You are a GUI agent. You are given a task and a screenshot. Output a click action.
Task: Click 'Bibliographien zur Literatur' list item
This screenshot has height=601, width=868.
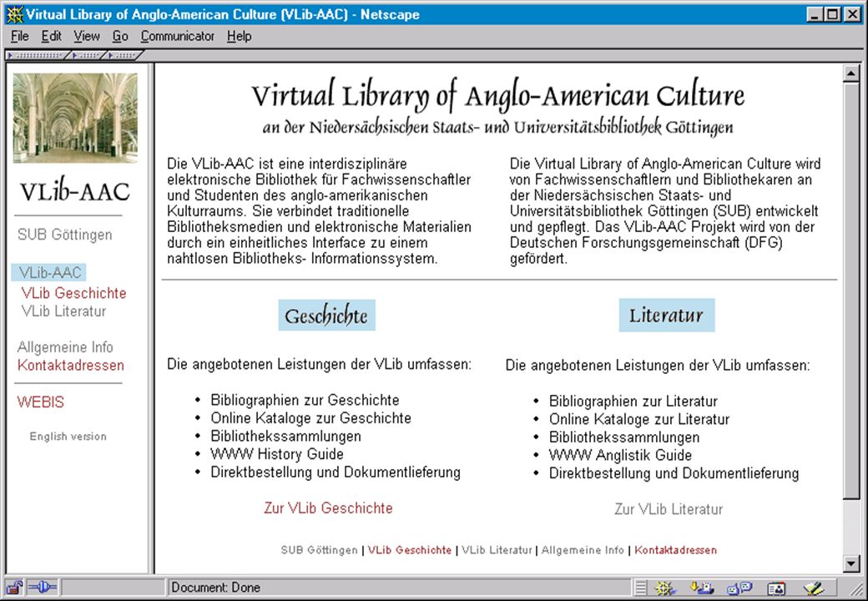point(633,401)
